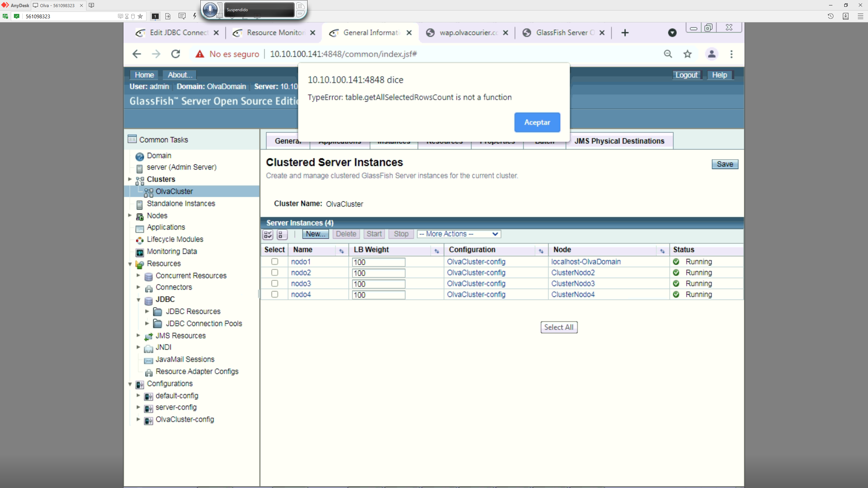The image size is (868, 488).
Task: Click the deselect-all rows icon above the table
Action: tap(282, 234)
